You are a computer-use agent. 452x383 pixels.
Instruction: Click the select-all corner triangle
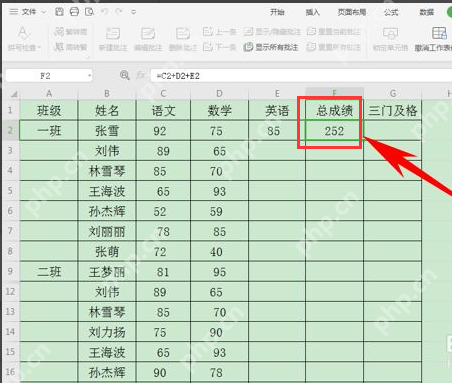coord(14,94)
